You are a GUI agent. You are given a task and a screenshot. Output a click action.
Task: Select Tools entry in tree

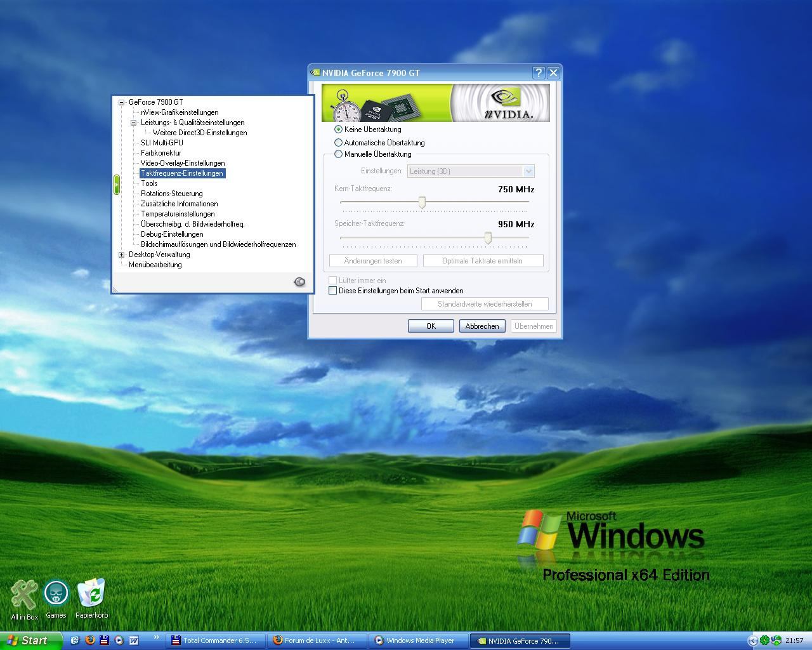149,183
